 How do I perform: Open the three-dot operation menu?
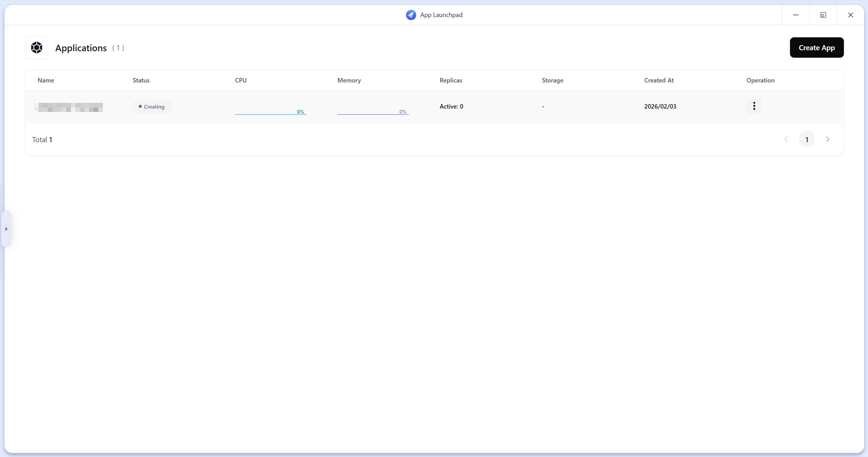tap(754, 106)
